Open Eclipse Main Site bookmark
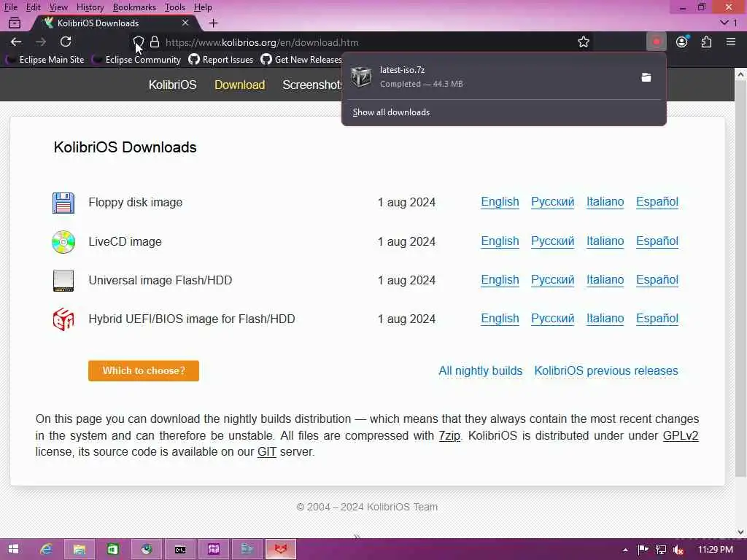 coord(45,60)
